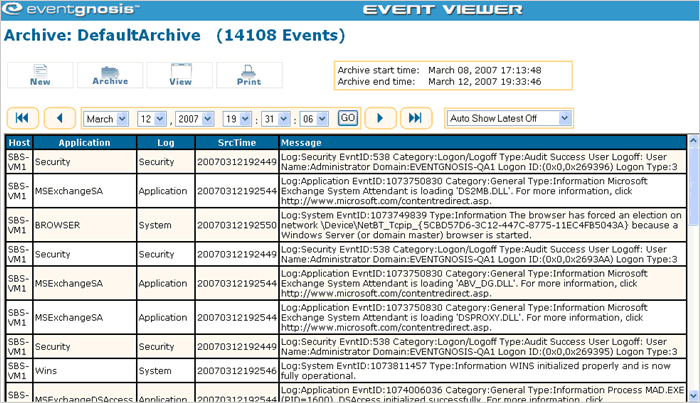Open the hour dropdown showing 19
700x403 pixels.
[x=237, y=119]
